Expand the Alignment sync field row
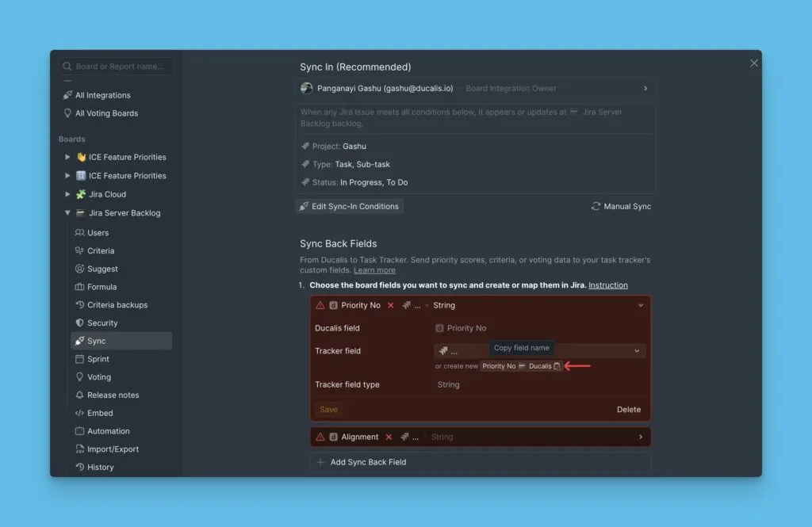This screenshot has width=812, height=527. coord(641,437)
